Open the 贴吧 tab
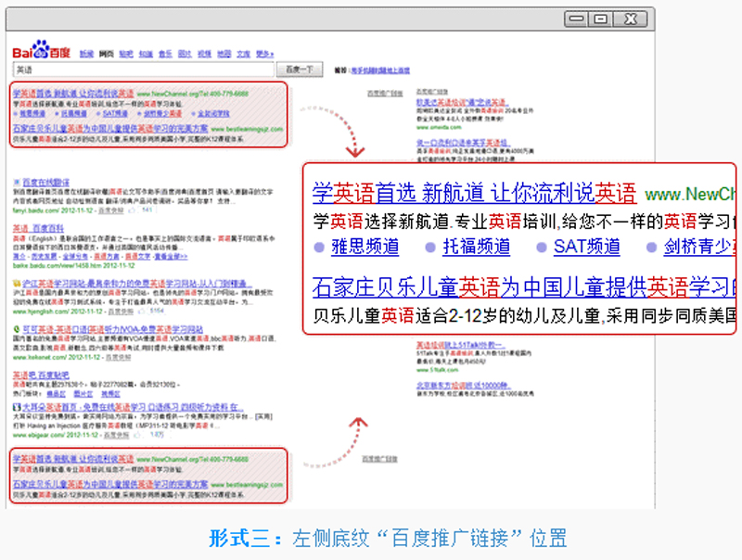 (x=126, y=54)
